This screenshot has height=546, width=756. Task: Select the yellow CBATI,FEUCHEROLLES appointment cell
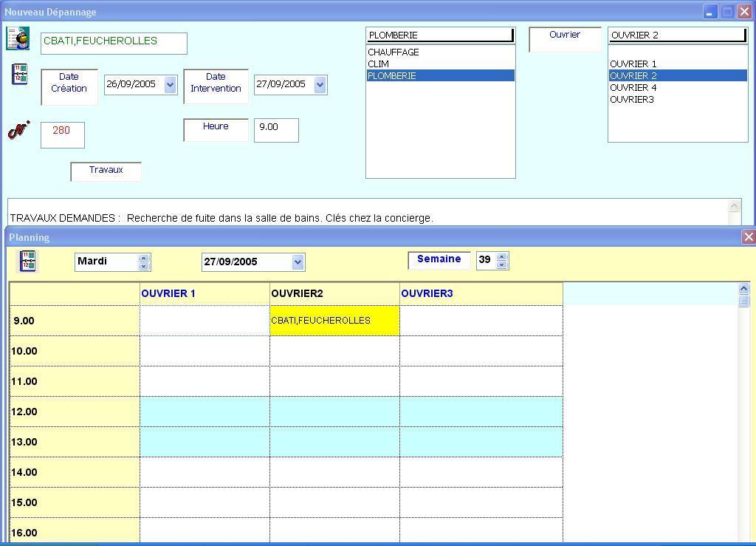tap(334, 321)
